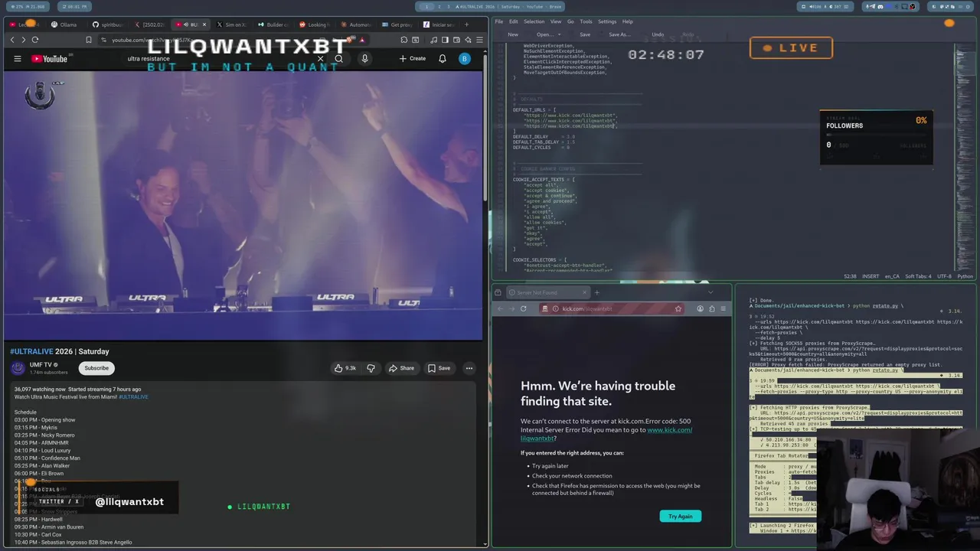Open the Firefox site information icon
This screenshot has width=980, height=551.
coord(556,308)
